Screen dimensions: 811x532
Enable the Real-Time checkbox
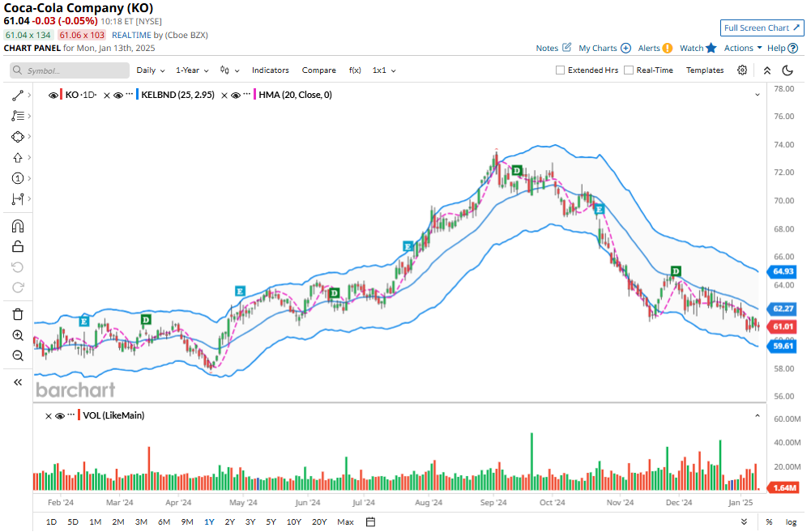click(x=629, y=70)
